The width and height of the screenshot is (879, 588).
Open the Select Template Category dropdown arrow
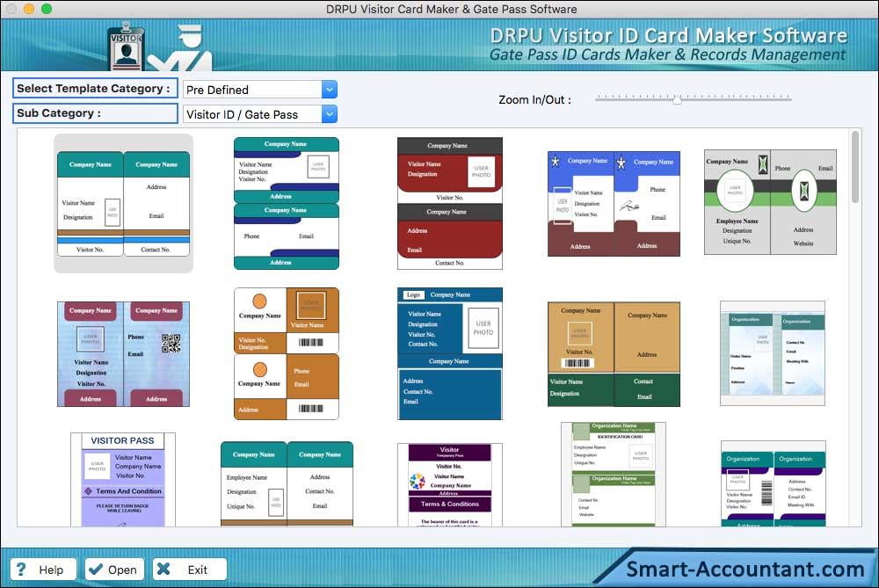330,90
